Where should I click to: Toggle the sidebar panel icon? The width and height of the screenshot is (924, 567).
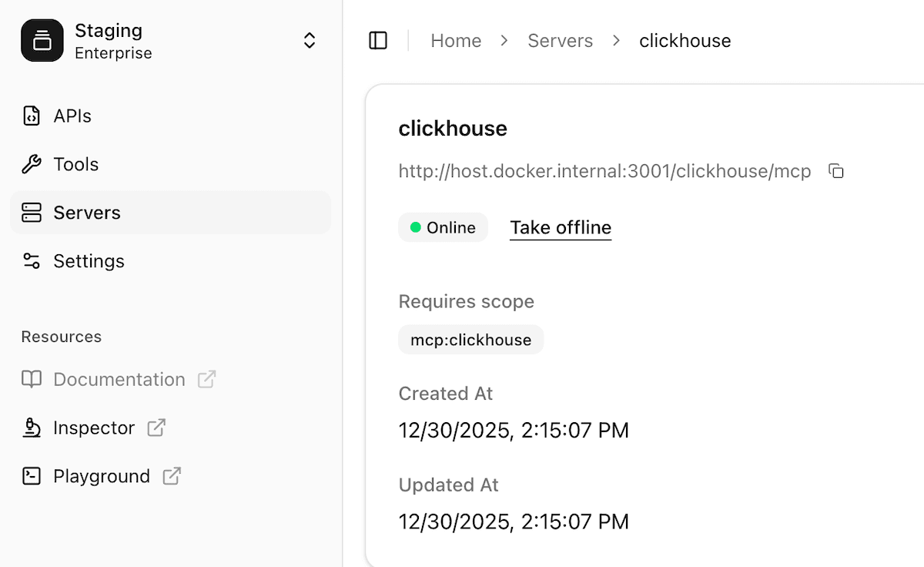coord(378,41)
